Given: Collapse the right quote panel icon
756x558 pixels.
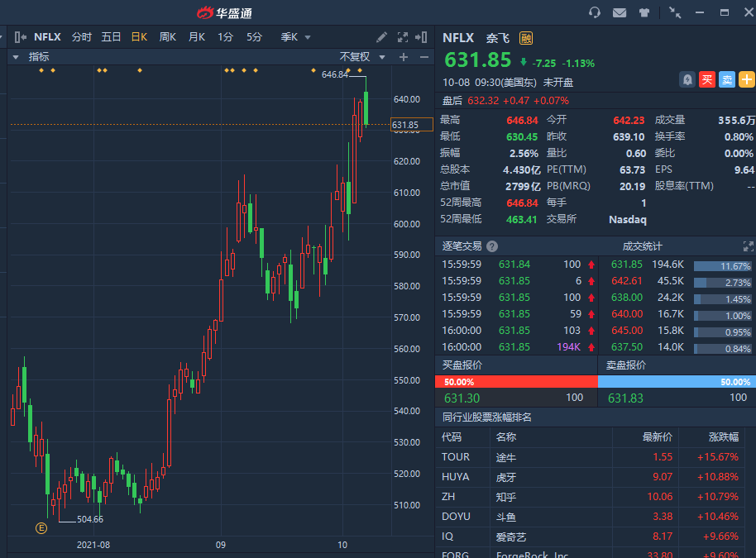Looking at the screenshot, I should 421,37.
